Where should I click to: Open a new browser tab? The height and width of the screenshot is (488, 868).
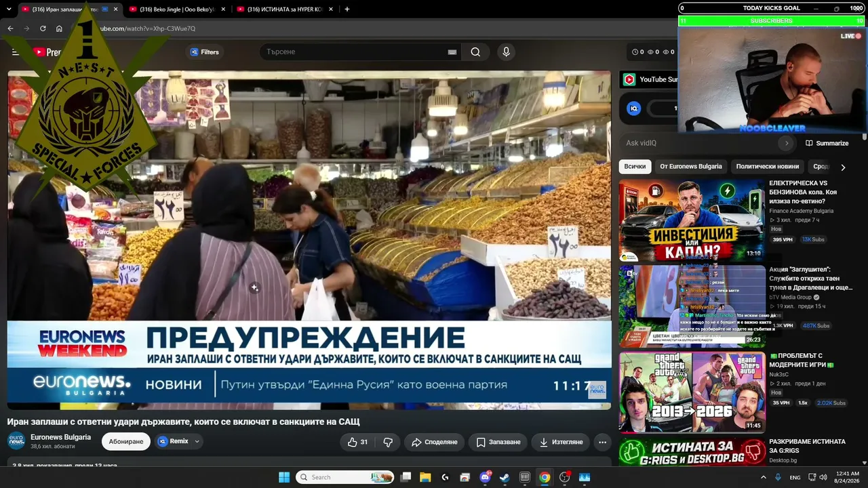point(347,9)
